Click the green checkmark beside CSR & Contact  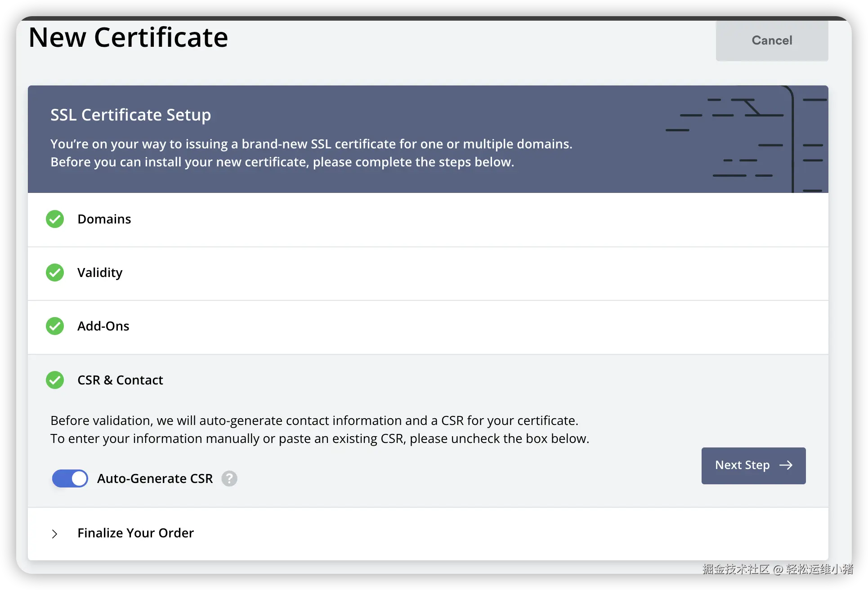click(x=55, y=380)
